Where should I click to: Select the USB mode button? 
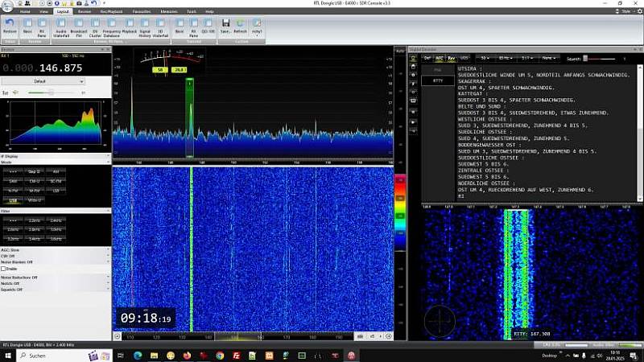13,200
